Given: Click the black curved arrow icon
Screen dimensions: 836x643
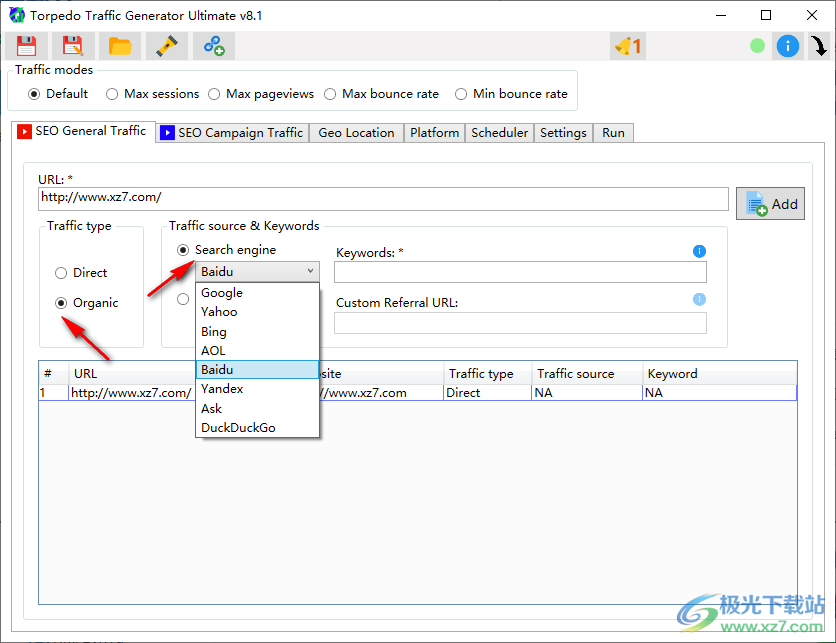Looking at the screenshot, I should click(819, 46).
